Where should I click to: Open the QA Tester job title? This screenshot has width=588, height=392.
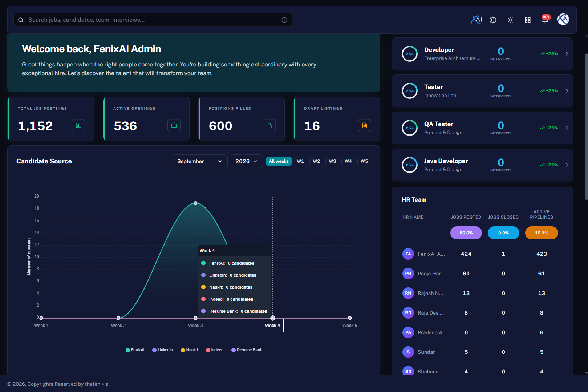[439, 124]
